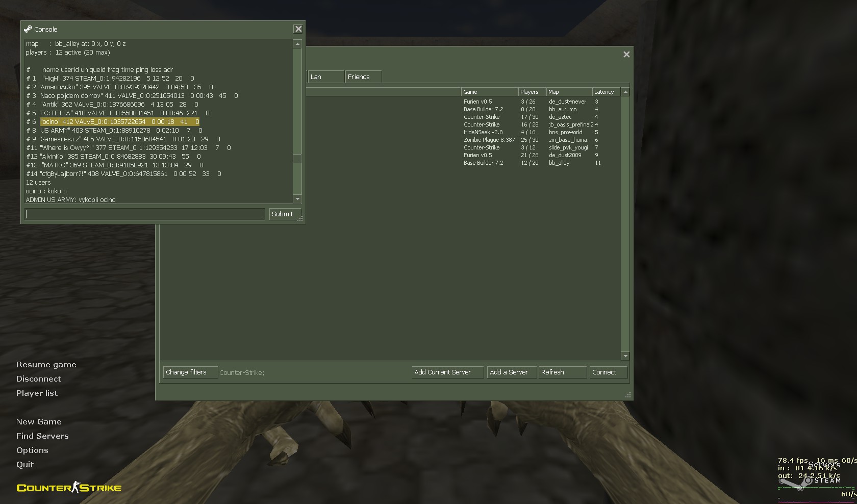Refresh the server list
Screen dimensions: 857x504
(x=562, y=372)
